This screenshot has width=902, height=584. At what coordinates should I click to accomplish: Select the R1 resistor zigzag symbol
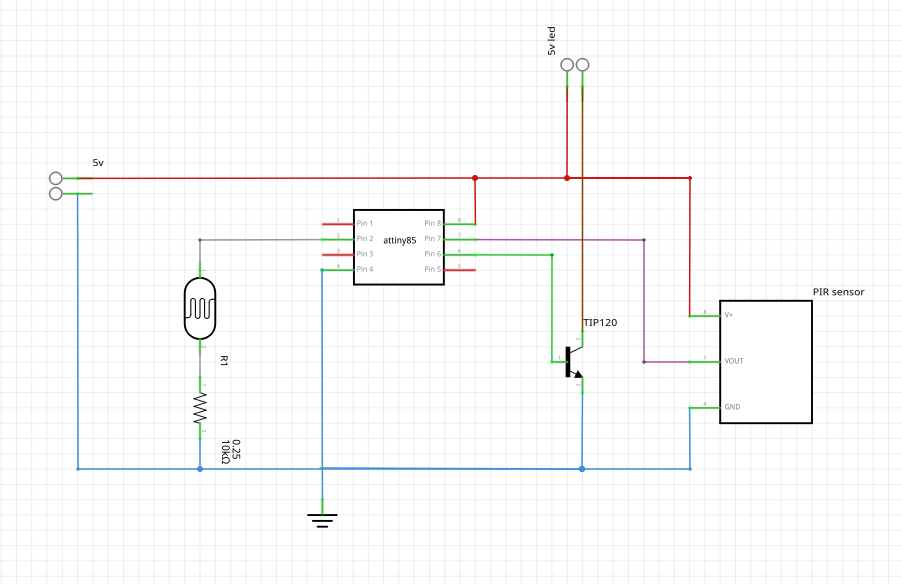tap(200, 408)
